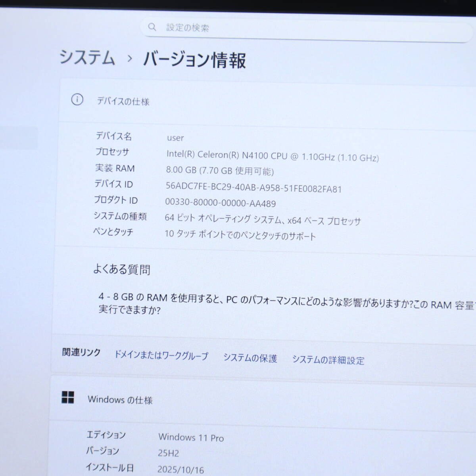Select the システムの種類 label
Screen dimensions: 476x476
[120, 216]
